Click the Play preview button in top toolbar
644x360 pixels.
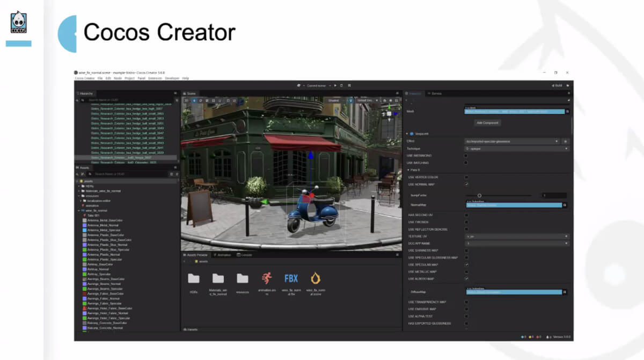[335, 85]
